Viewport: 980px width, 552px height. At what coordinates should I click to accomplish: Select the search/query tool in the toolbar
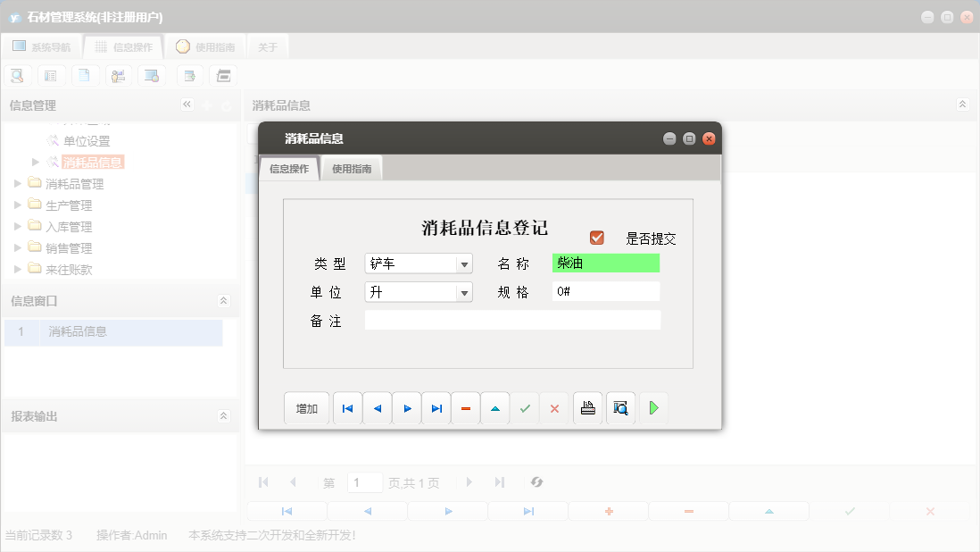click(x=17, y=75)
